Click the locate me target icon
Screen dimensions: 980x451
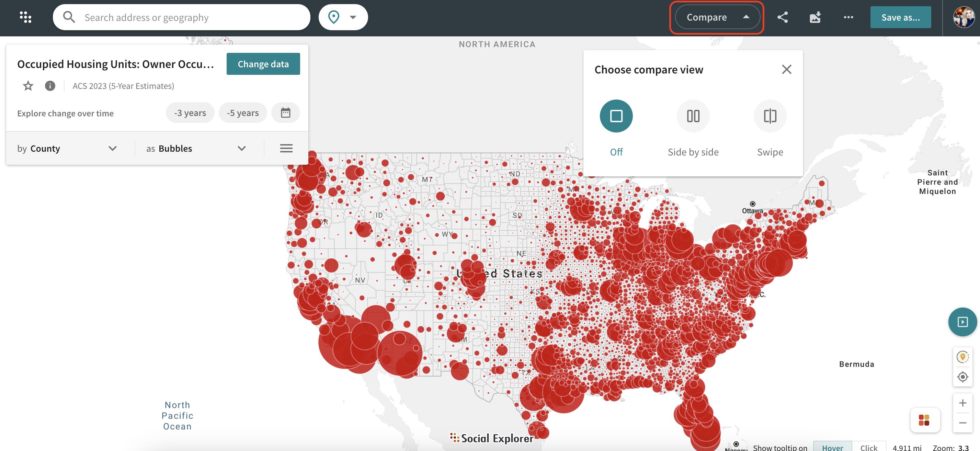[x=962, y=377]
